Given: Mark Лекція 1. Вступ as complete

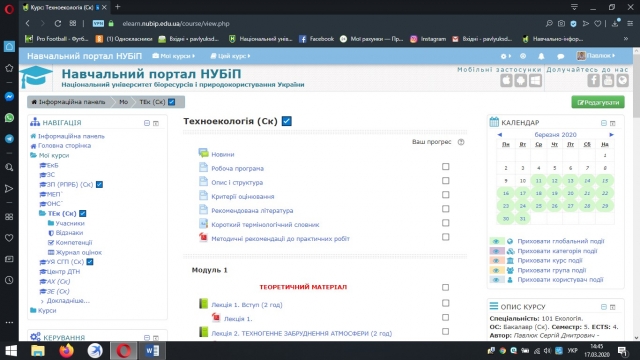Looking at the screenshot, I should pos(446,303).
